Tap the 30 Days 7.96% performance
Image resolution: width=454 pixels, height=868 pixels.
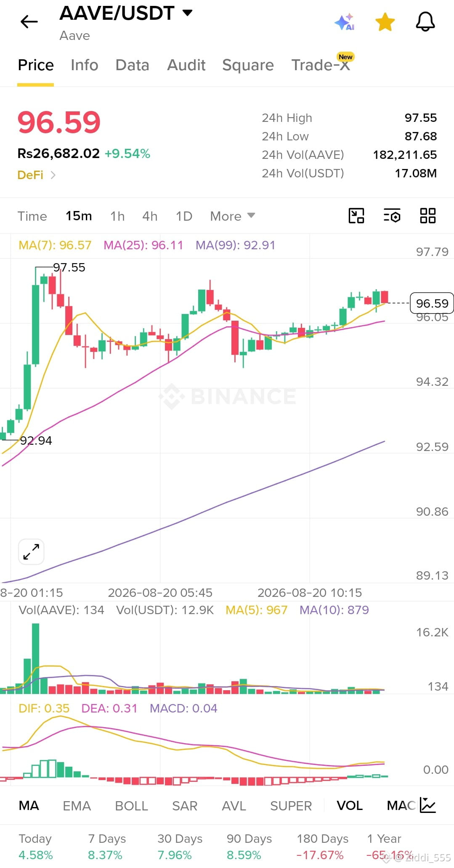tap(180, 847)
